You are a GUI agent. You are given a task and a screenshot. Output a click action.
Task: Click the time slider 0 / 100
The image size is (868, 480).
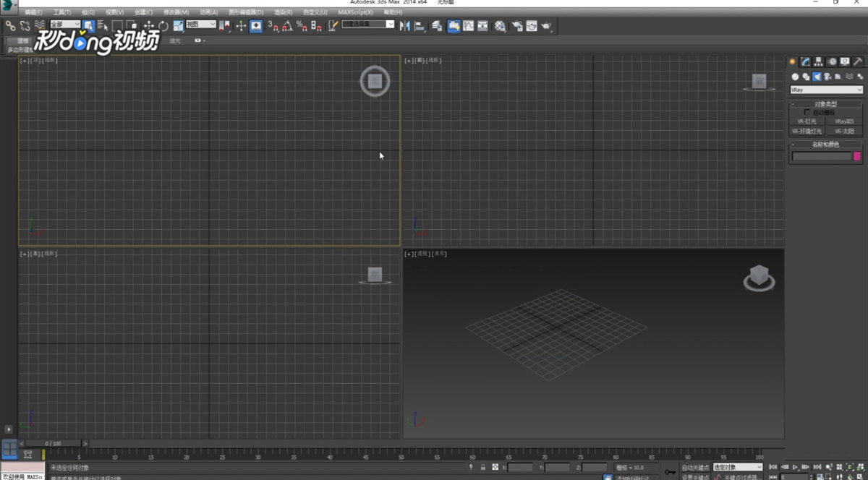click(x=53, y=443)
